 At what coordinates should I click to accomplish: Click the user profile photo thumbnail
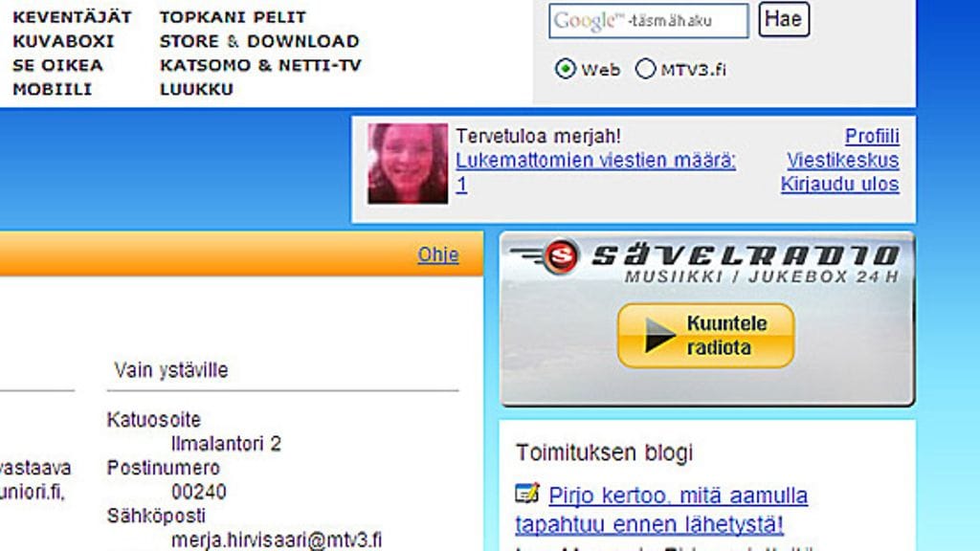pos(408,164)
